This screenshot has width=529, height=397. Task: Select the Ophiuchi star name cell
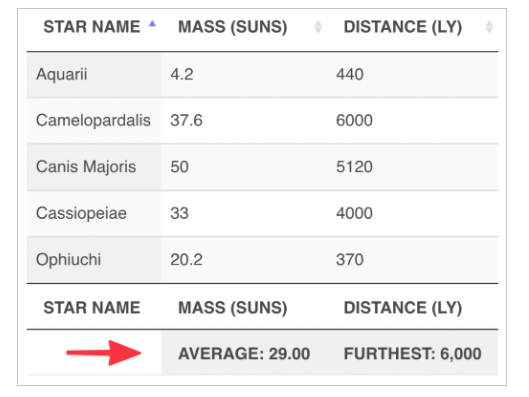[94, 260]
